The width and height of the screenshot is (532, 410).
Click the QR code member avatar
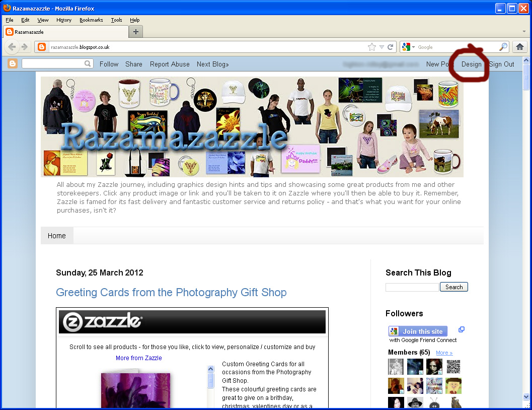453,367
